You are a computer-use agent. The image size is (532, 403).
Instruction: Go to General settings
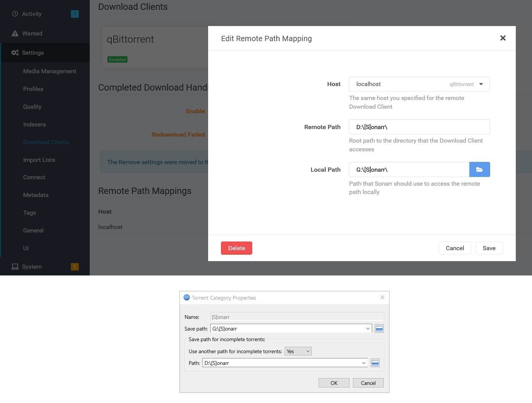coord(33,231)
